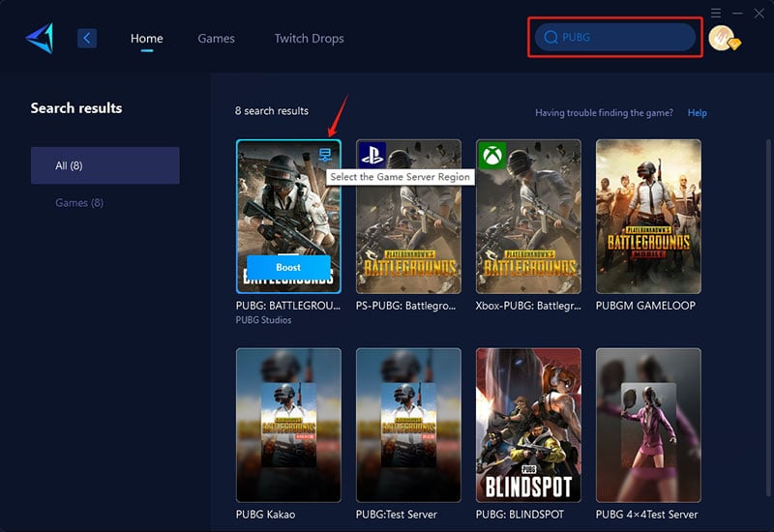Select the PUBG Kakao cover
774x532 pixels.
tap(288, 425)
